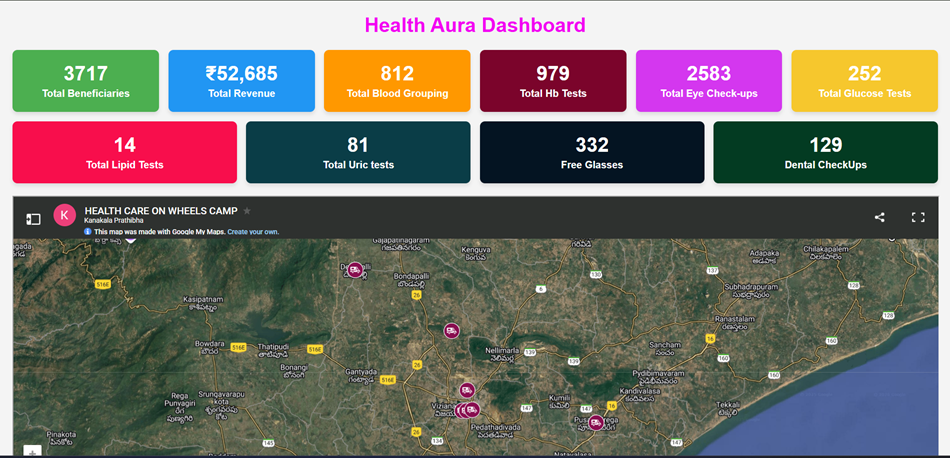This screenshot has height=458, width=950.
Task: Click the Total Eye Check-ups magenta card
Action: pos(709,81)
